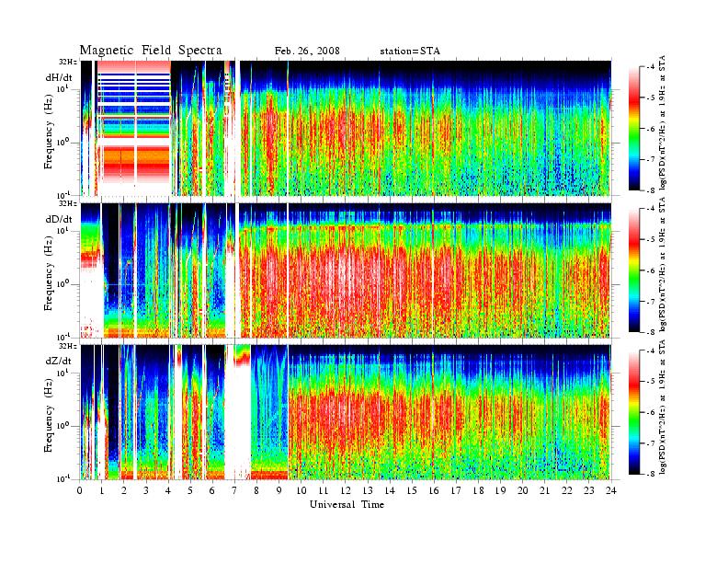Click the log(PSD) label beside the dD/dt color bar
Screen dimensions: 728x563
click(663, 265)
